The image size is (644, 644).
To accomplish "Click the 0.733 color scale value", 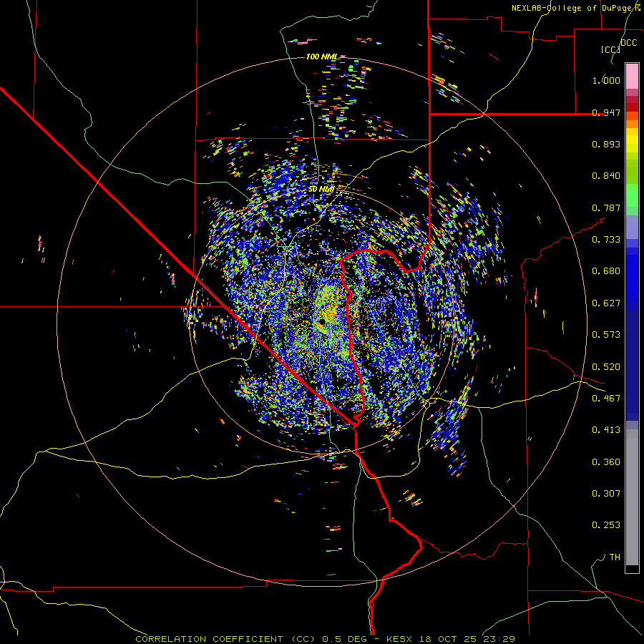I will (606, 240).
